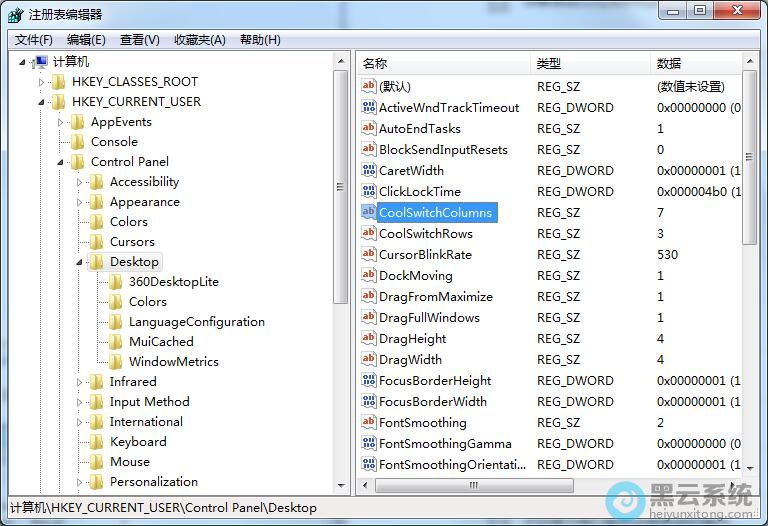Image resolution: width=768 pixels, height=526 pixels.
Task: Click the DWORD icon of FontSmoothingGamma
Action: [x=368, y=443]
